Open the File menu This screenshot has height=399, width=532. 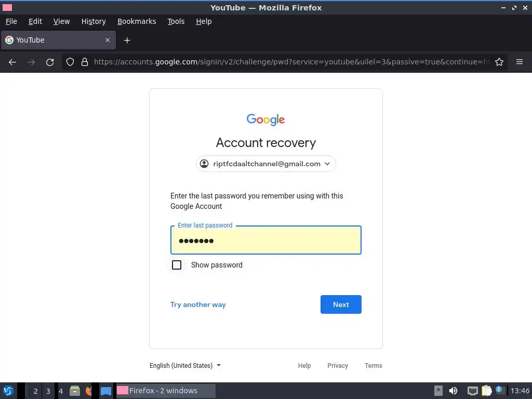coord(11,21)
